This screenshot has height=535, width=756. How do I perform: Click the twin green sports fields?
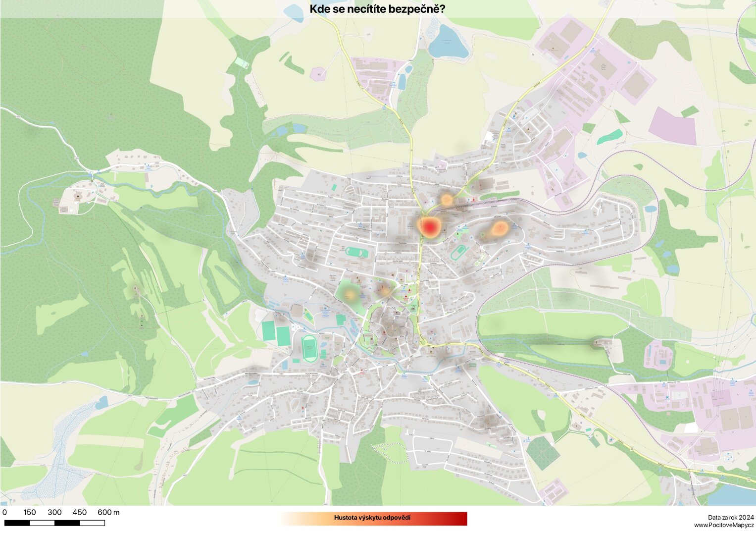point(276,333)
